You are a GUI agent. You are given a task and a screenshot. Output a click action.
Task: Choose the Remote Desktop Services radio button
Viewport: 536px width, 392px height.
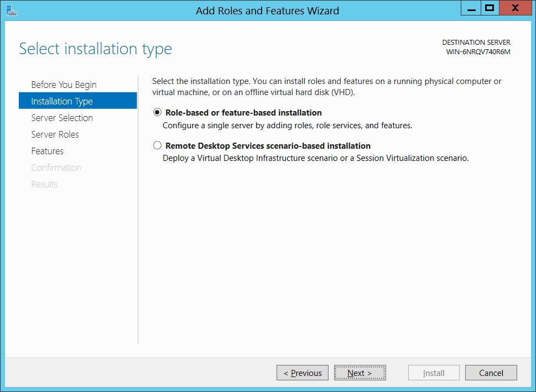click(157, 145)
